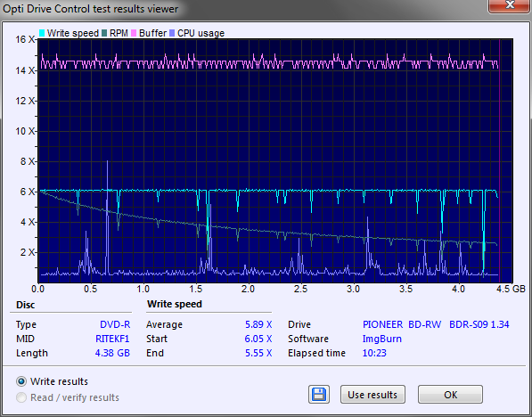Click the DVD-R disc type value

click(115, 324)
